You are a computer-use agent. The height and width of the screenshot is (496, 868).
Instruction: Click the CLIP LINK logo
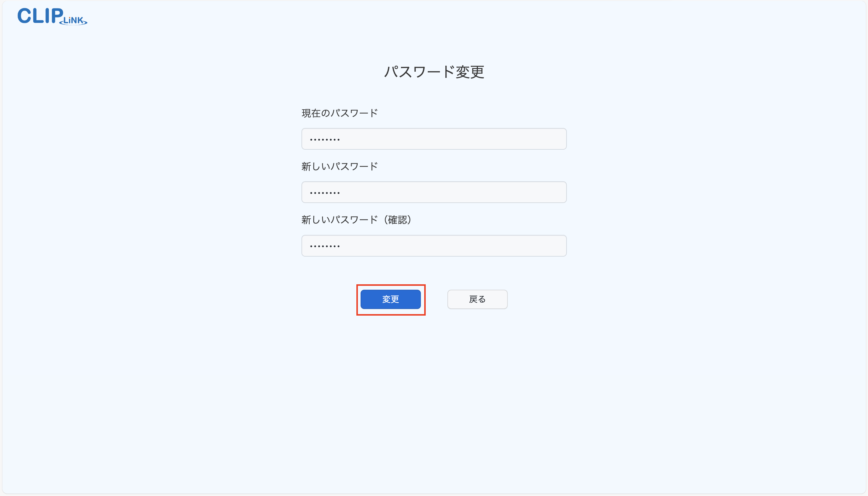[52, 17]
